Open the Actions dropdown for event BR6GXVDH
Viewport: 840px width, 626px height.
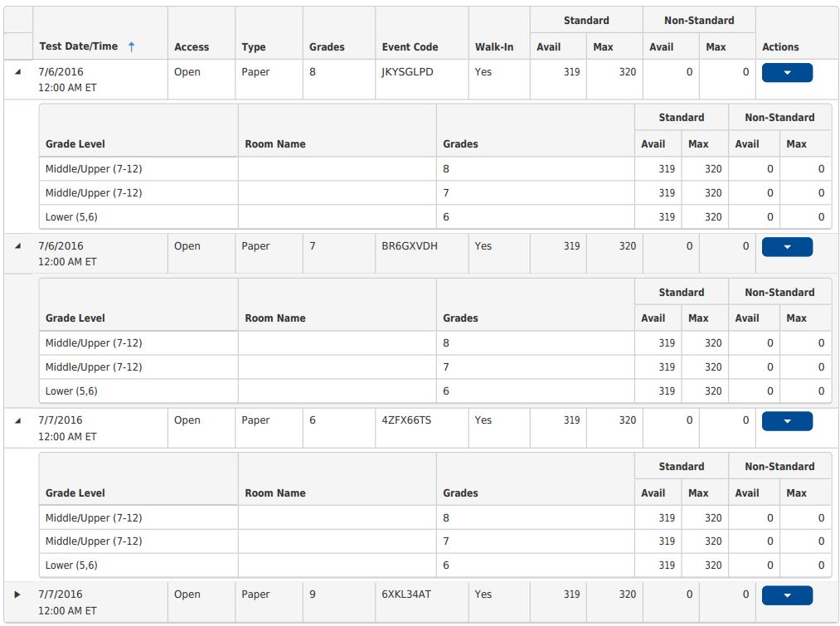(x=786, y=247)
